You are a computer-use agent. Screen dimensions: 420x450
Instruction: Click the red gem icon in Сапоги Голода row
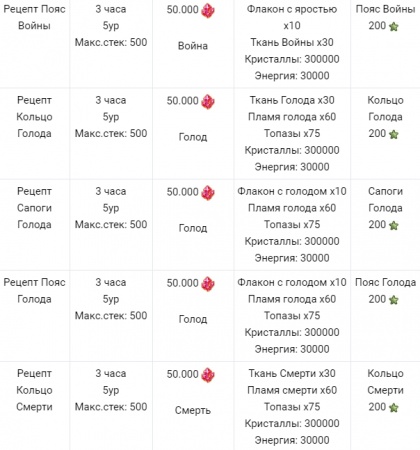pyautogui.click(x=208, y=193)
